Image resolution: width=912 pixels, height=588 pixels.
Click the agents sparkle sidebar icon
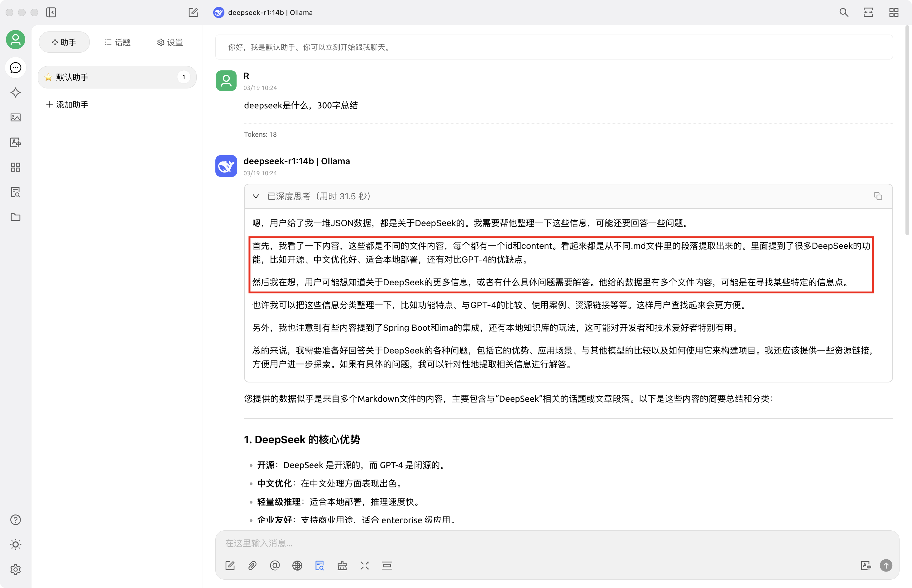15,92
